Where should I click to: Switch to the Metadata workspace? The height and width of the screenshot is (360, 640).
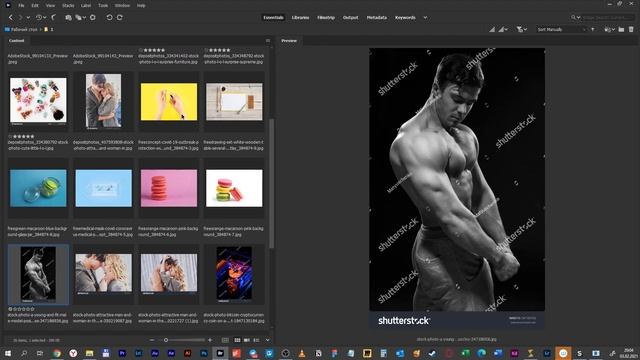(377, 18)
